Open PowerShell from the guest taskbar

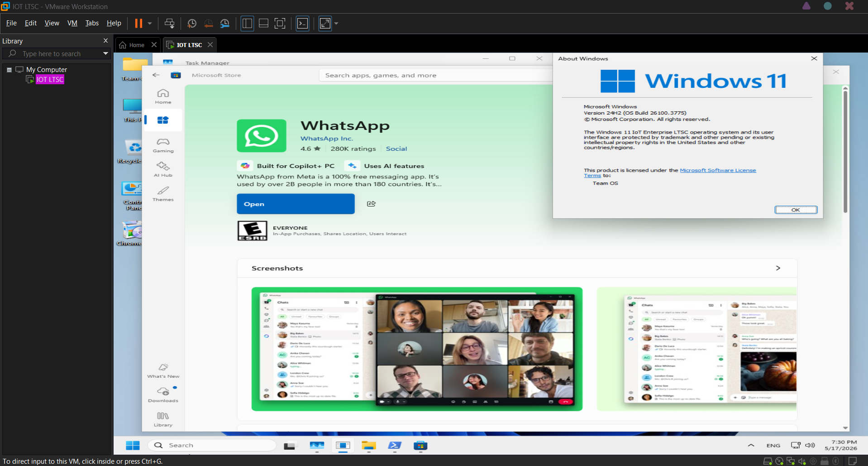395,446
